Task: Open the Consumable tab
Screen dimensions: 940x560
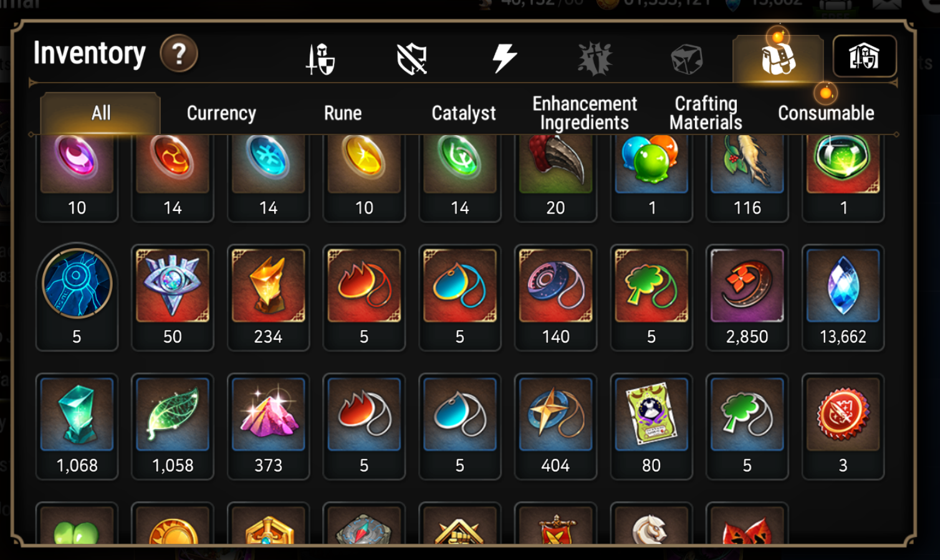Action: [x=826, y=113]
